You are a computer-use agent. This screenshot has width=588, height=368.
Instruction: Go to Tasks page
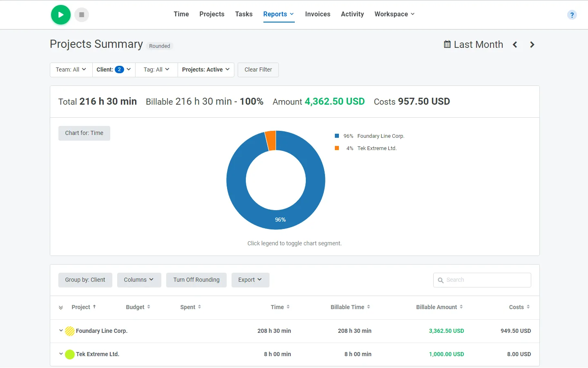pos(244,14)
